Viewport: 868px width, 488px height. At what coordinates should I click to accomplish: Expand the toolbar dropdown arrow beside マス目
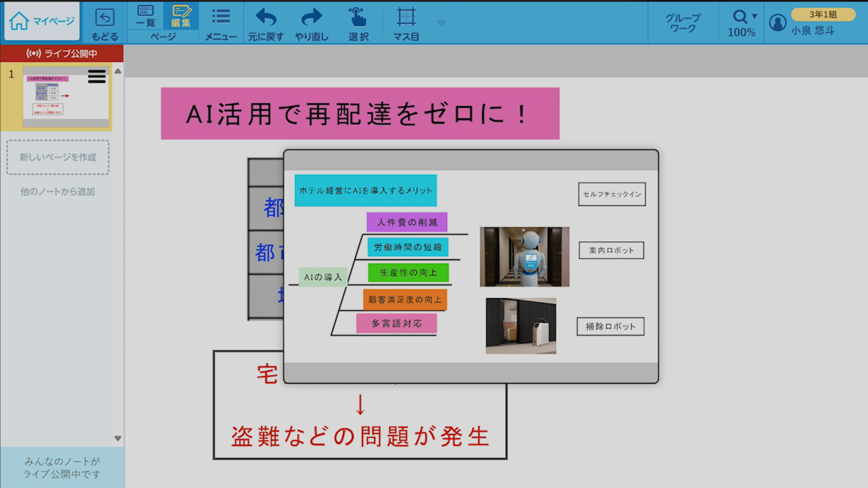point(442,23)
